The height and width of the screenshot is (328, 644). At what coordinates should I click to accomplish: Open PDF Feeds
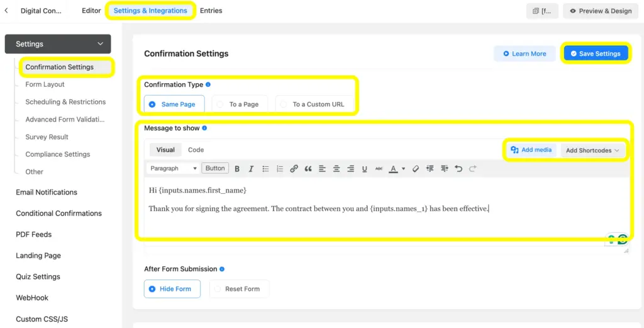tap(34, 234)
